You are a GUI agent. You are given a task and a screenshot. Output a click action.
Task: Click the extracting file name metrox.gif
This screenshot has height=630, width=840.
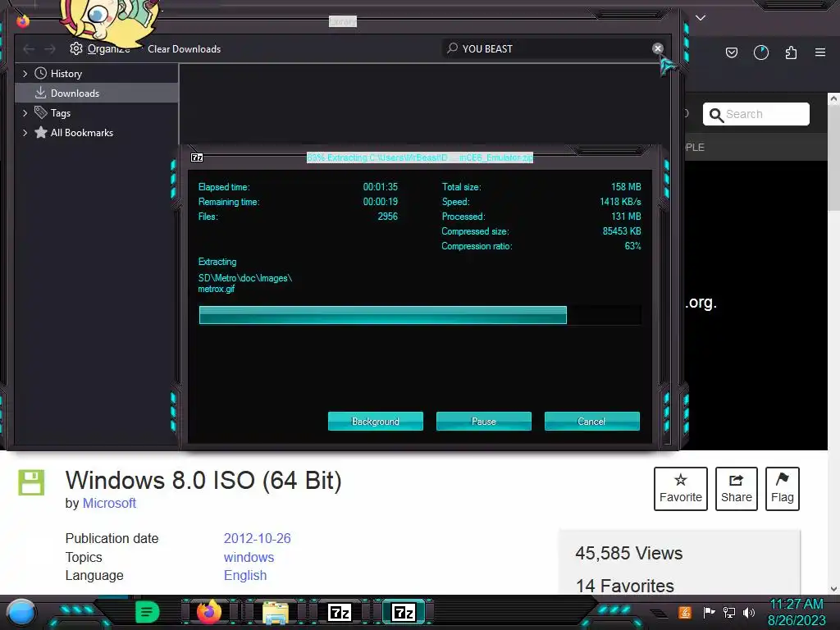pyautogui.click(x=217, y=290)
